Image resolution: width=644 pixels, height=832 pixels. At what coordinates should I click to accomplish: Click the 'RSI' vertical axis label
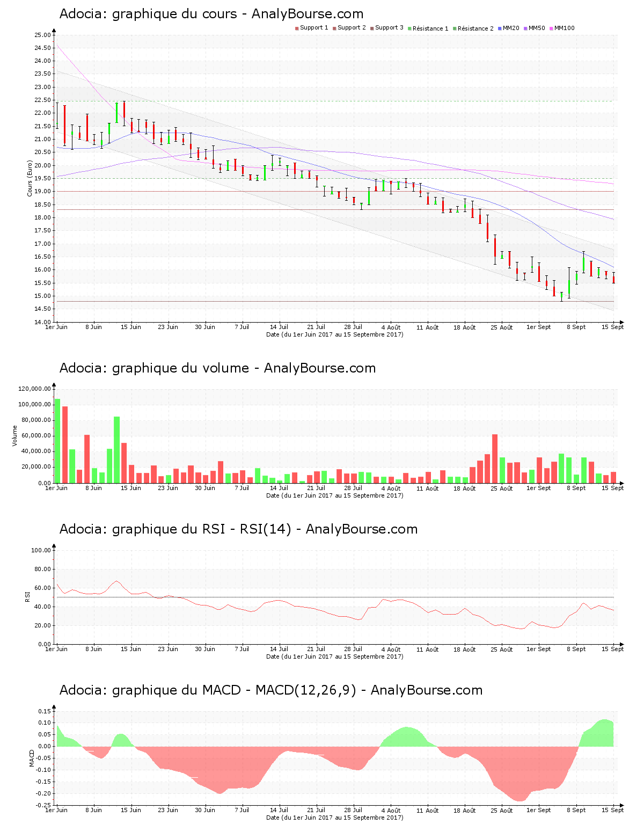click(x=27, y=596)
